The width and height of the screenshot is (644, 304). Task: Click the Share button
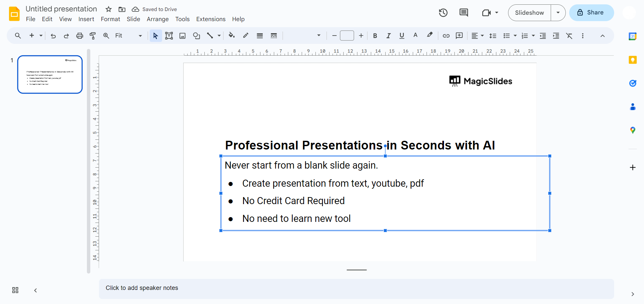click(591, 13)
